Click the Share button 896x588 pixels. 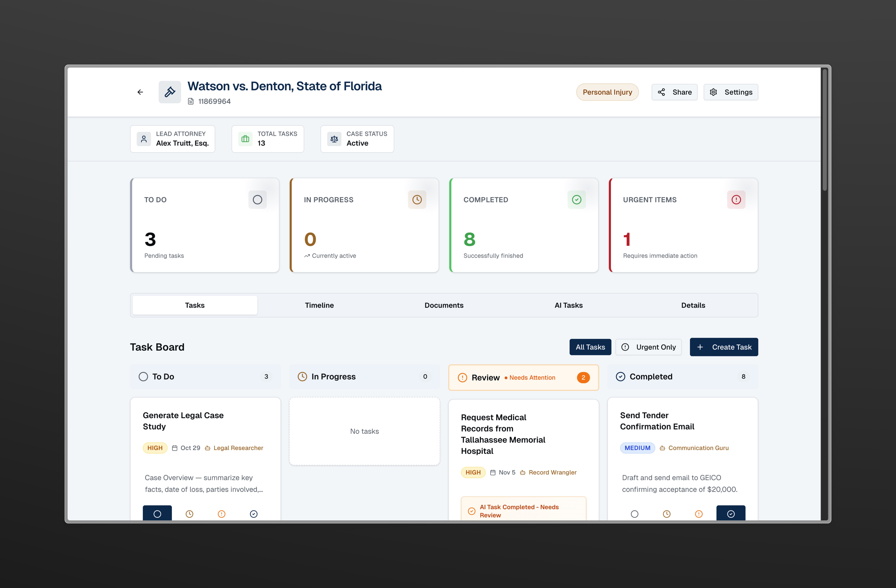point(674,92)
